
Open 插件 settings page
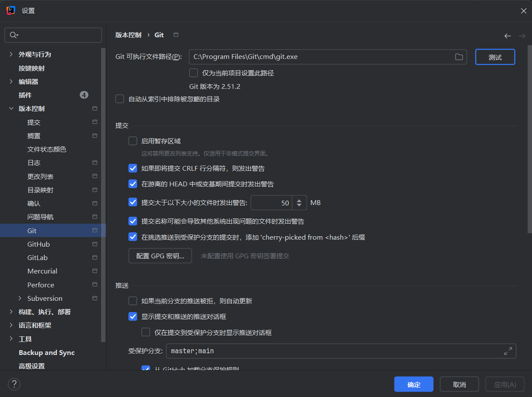pyautogui.click(x=25, y=95)
